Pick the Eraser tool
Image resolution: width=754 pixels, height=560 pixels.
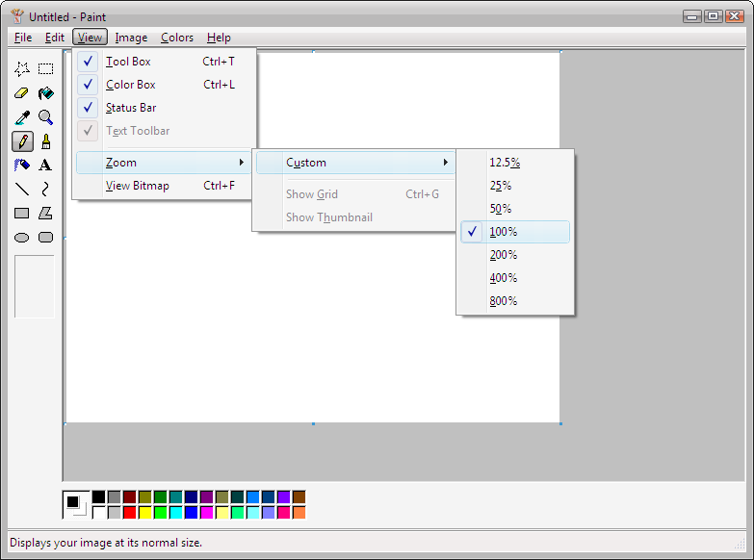tap(21, 92)
